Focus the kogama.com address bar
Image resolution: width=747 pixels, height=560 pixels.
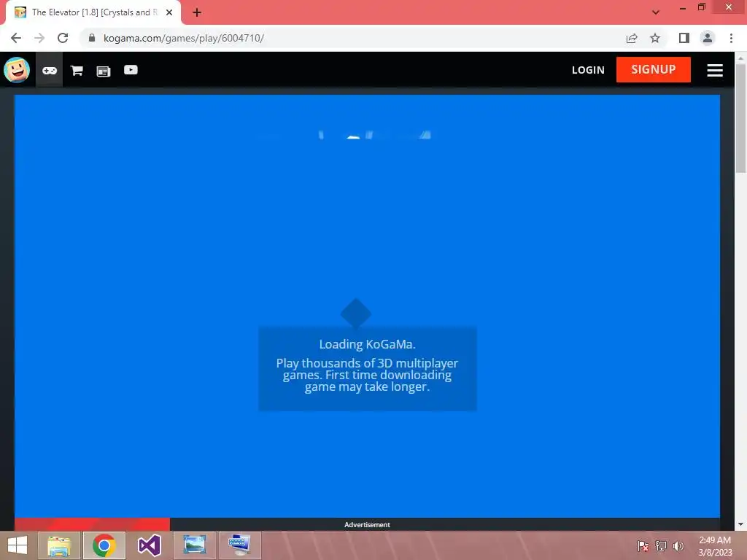(x=352, y=38)
